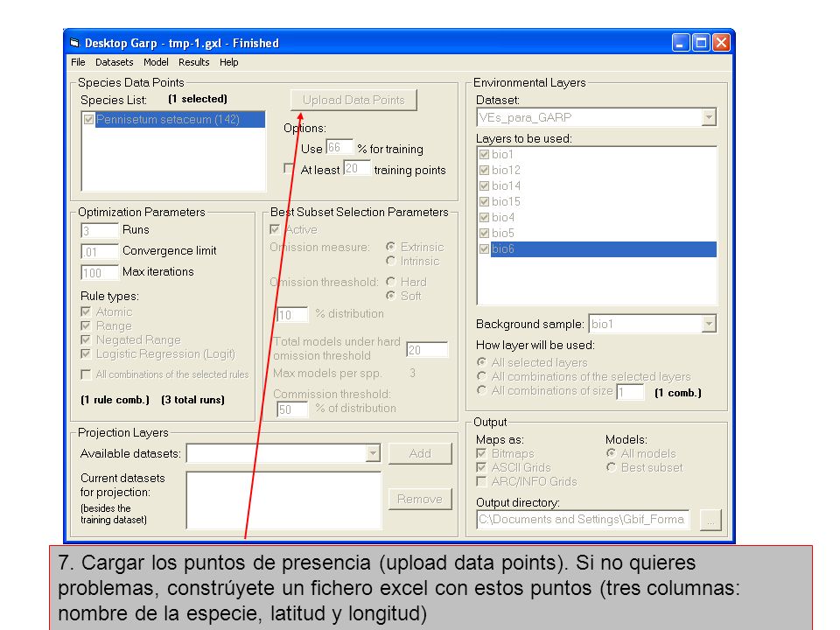The width and height of the screenshot is (840, 630).
Task: Toggle the bio6 layer checkbox
Action: tap(484, 248)
